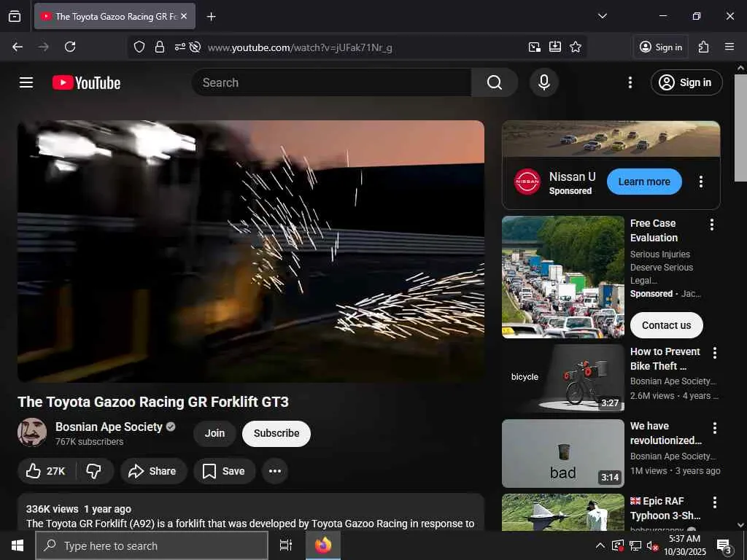Click muted volume tray icon
The width and height of the screenshot is (747, 560).
(652, 545)
